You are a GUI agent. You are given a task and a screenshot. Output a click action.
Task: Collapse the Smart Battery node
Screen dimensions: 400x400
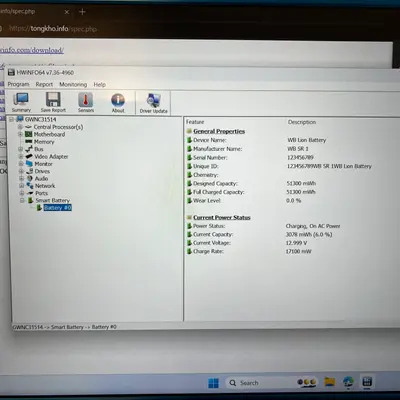pos(22,200)
